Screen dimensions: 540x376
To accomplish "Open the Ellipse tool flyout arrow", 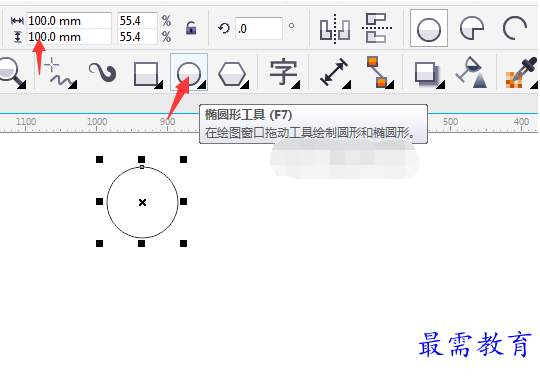I will click(202, 84).
